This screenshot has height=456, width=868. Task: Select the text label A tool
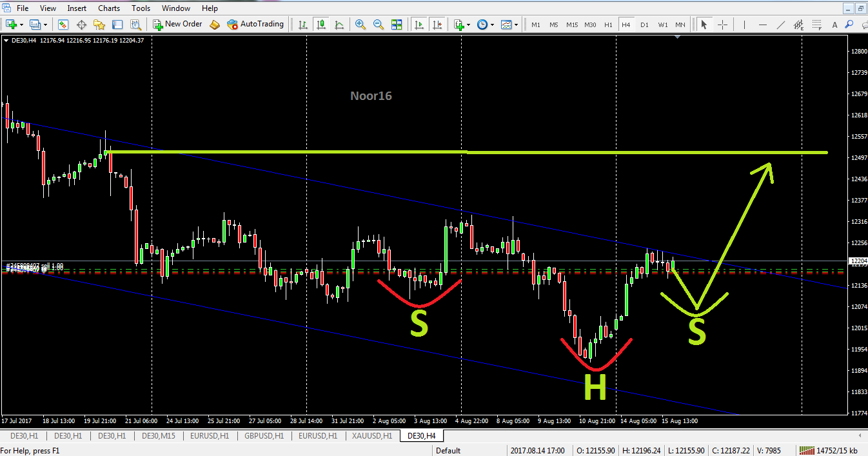(834, 25)
